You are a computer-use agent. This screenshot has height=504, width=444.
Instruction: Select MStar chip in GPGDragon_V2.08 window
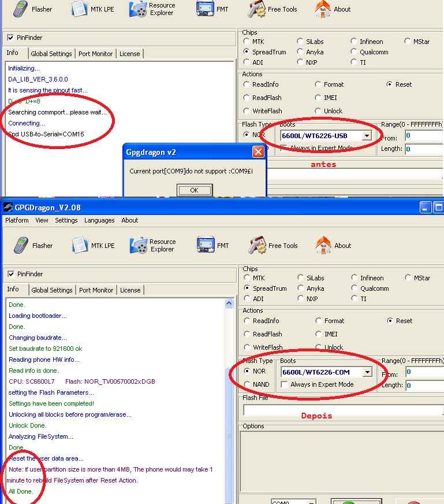[408, 277]
